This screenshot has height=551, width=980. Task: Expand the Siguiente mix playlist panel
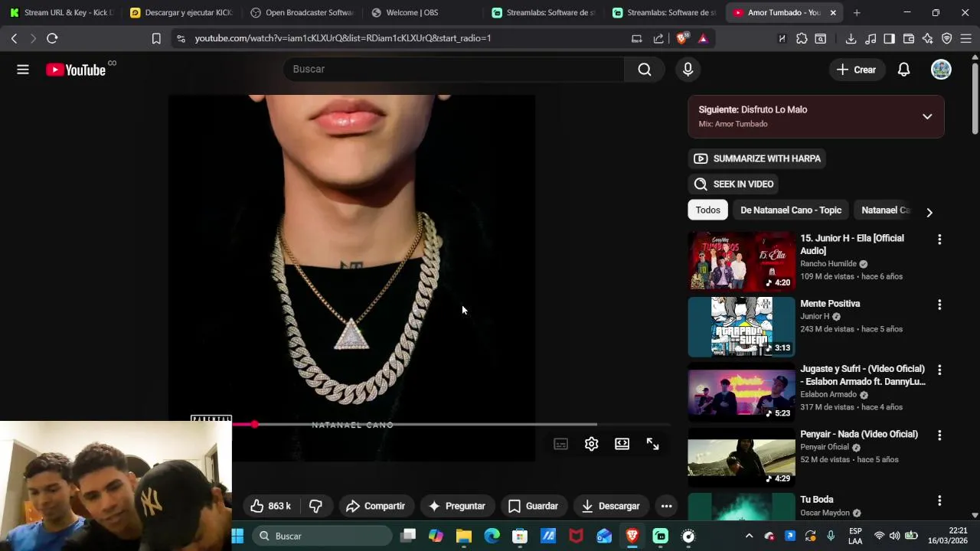(x=927, y=116)
